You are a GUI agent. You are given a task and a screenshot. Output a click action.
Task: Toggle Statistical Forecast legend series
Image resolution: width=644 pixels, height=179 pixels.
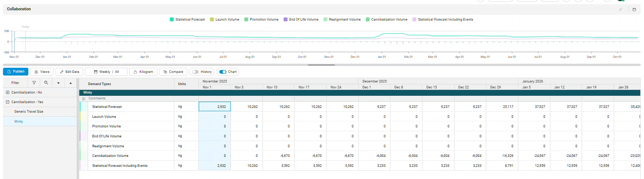(187, 20)
